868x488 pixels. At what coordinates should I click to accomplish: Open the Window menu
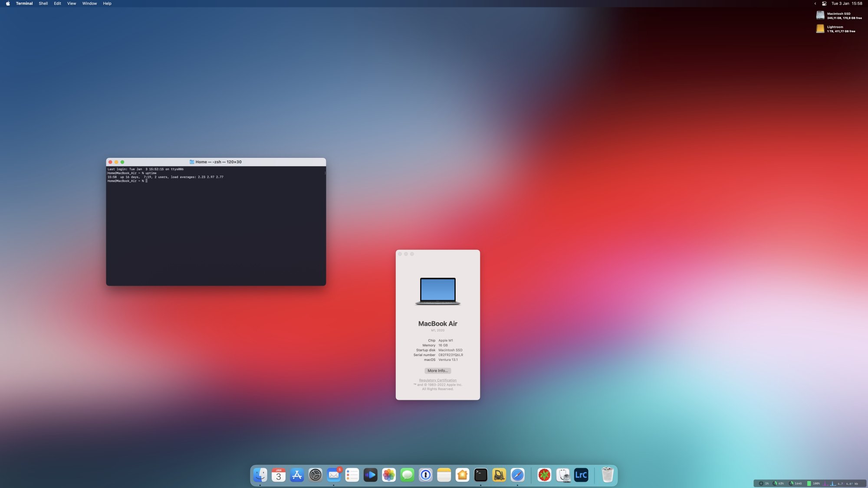point(89,3)
